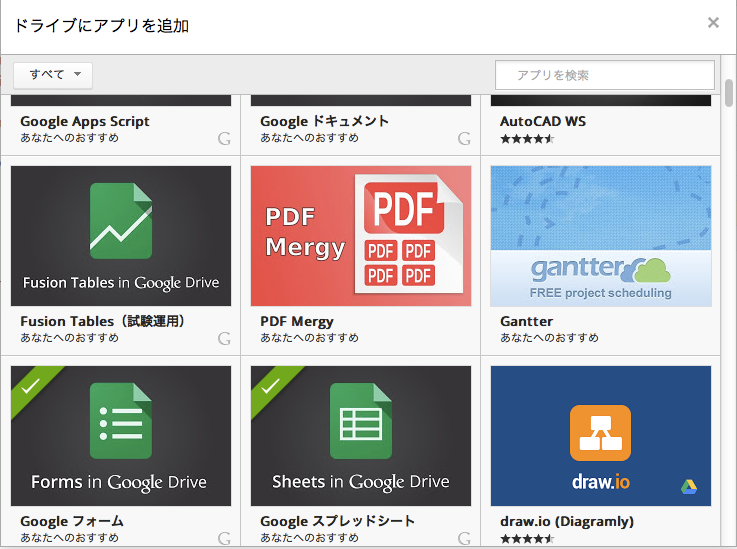Click the Google G badge on Apps Script
The image size is (737, 549).
(x=224, y=139)
